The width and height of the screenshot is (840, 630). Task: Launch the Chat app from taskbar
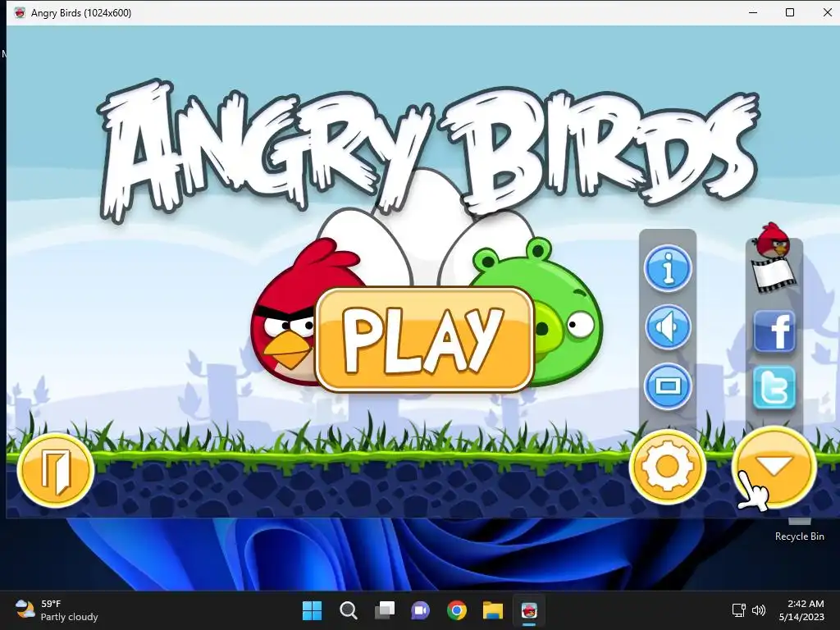[x=421, y=610]
